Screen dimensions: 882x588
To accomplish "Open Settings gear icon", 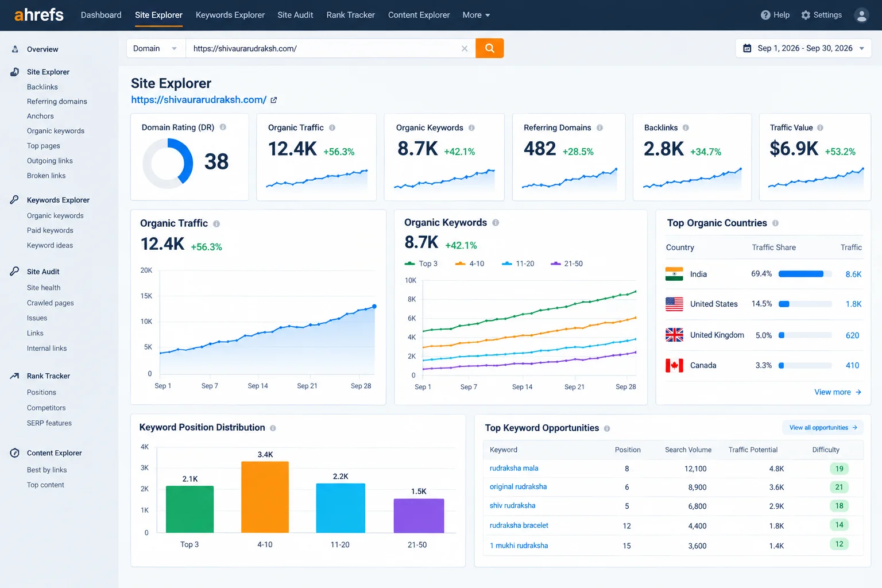I will pyautogui.click(x=806, y=15).
